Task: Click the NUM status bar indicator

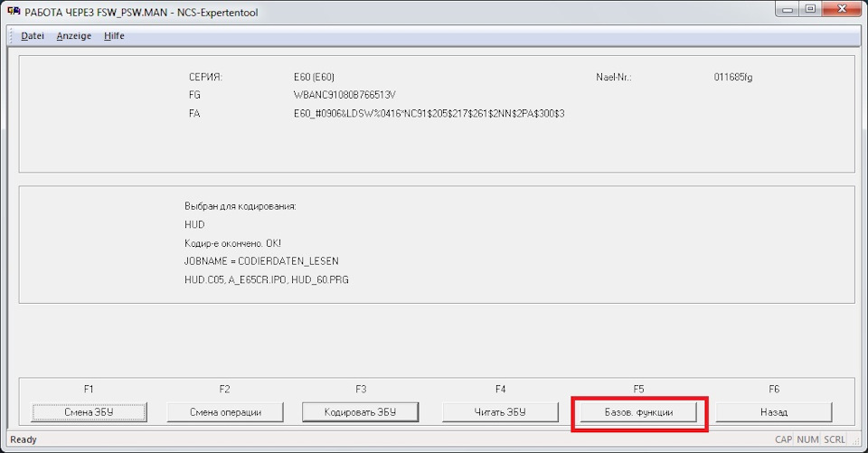Action: click(807, 439)
